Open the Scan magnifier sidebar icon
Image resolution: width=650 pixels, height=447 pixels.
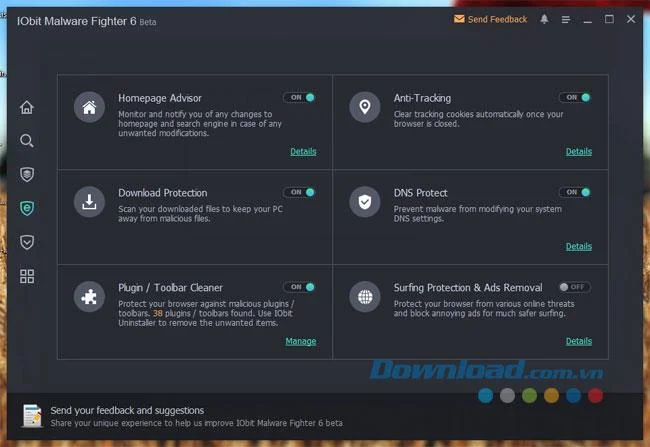tap(27, 141)
